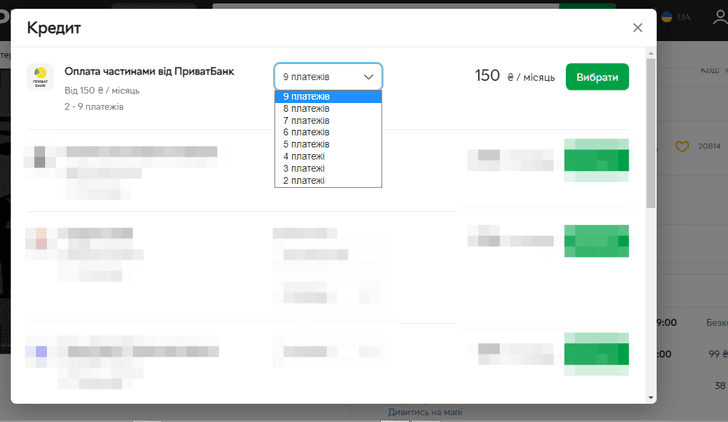Click the 150 ₴ / місяць amount
Image resolution: width=728 pixels, height=422 pixels.
tap(514, 76)
